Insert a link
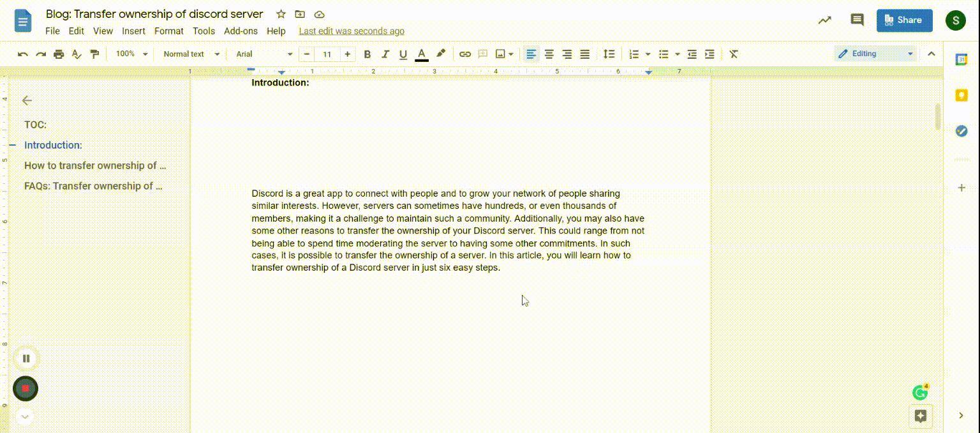Viewport: 980px width, 433px height. pyautogui.click(x=465, y=54)
